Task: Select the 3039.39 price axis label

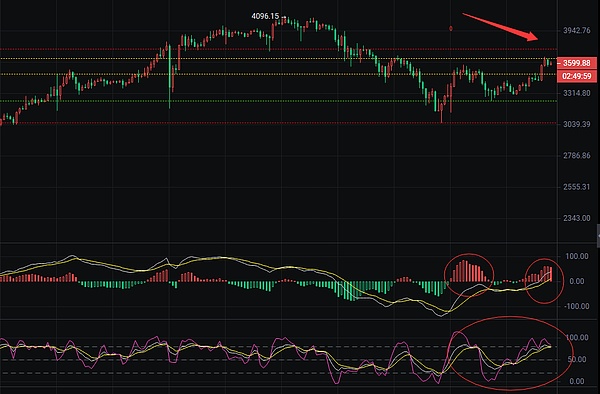Action: pyautogui.click(x=576, y=124)
